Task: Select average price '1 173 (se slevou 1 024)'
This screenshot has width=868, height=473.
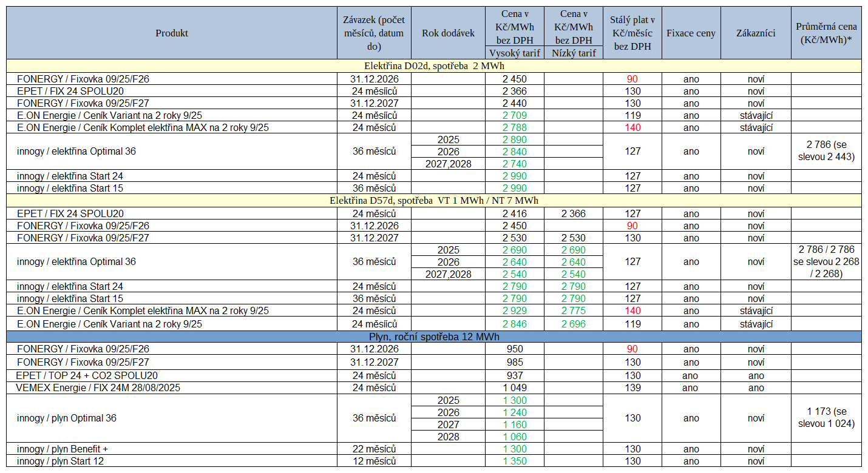Action: point(826,418)
